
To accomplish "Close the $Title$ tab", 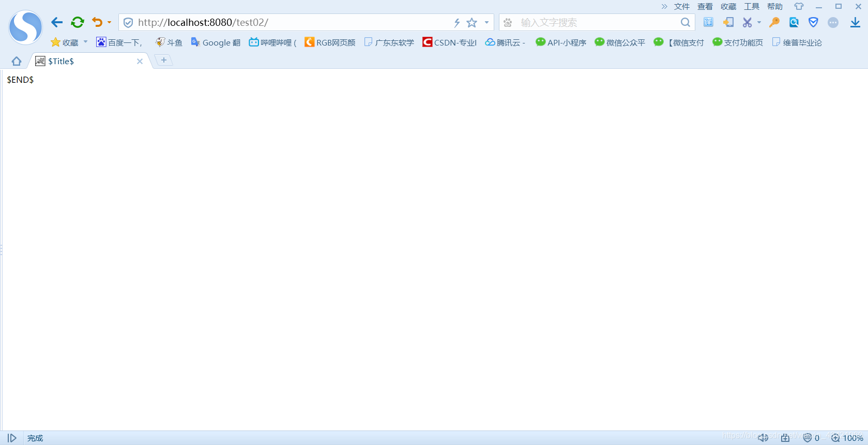I will (x=140, y=61).
